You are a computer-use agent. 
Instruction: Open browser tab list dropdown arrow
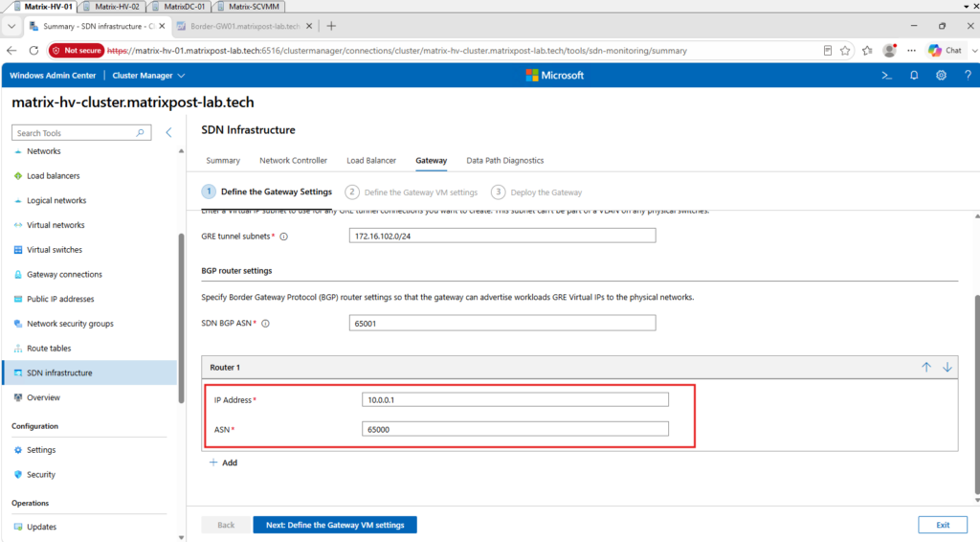11,26
